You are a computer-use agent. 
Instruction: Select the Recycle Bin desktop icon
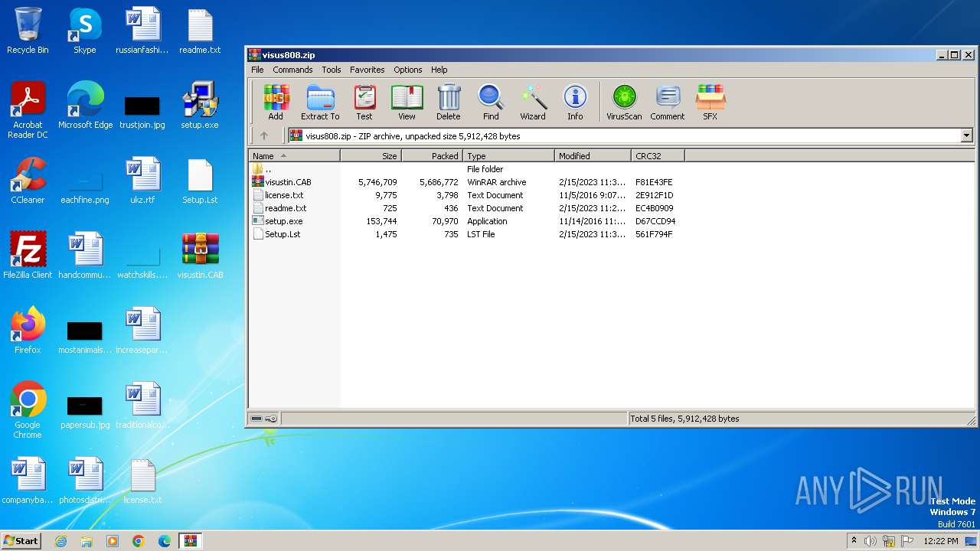(28, 31)
